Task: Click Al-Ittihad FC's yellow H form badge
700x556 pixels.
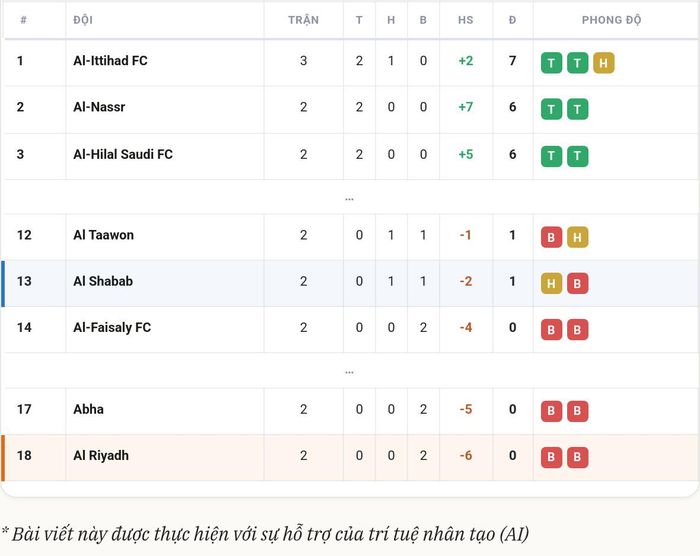Action: [604, 63]
